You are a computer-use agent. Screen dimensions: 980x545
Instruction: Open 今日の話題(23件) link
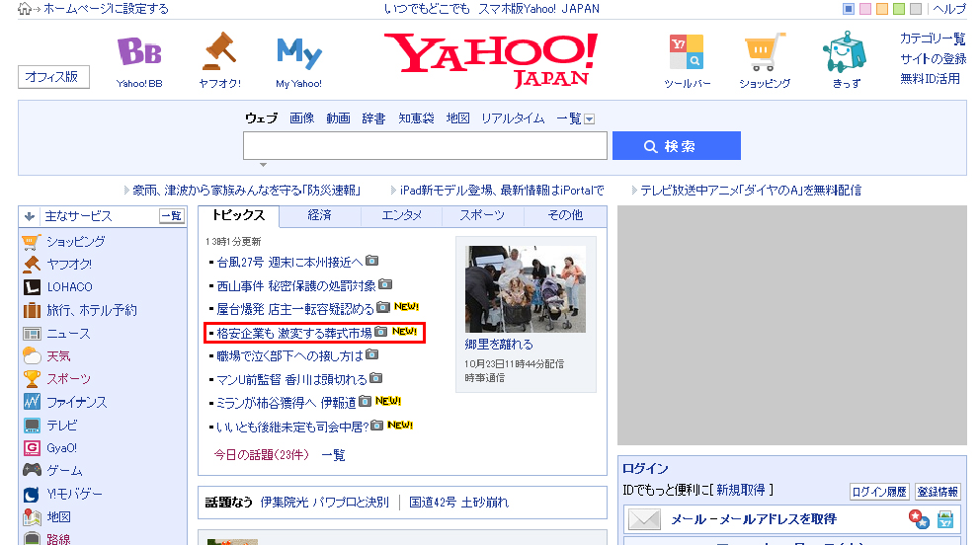point(261,455)
